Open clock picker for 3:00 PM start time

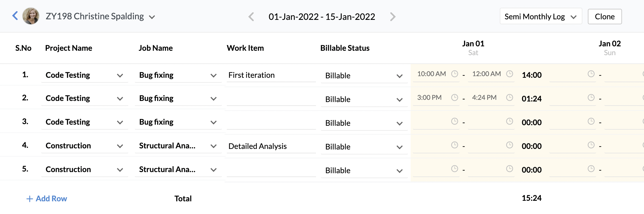(x=455, y=98)
